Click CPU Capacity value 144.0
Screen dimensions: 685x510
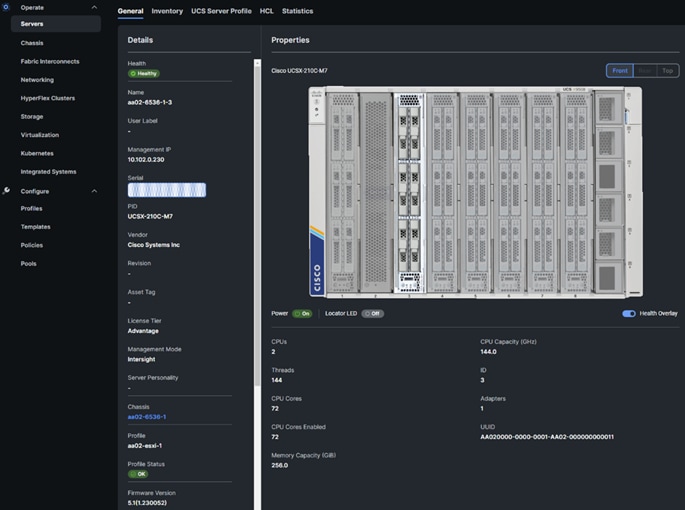click(488, 351)
